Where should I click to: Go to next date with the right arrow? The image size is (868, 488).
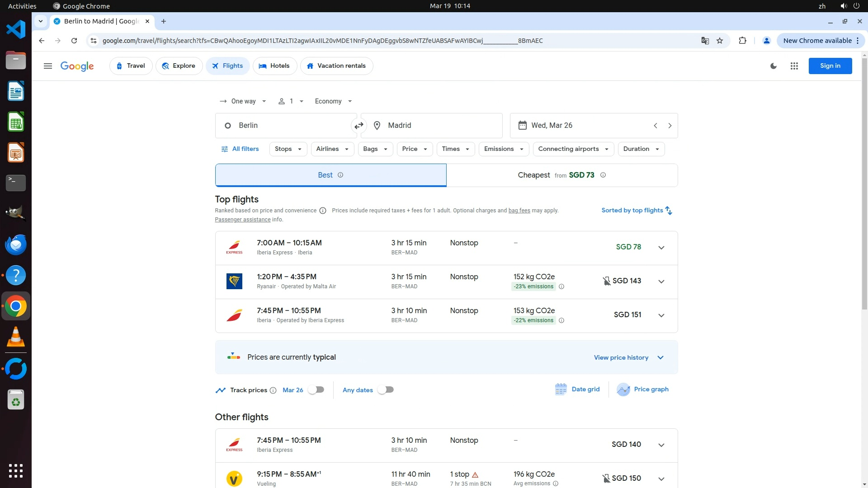pos(670,126)
